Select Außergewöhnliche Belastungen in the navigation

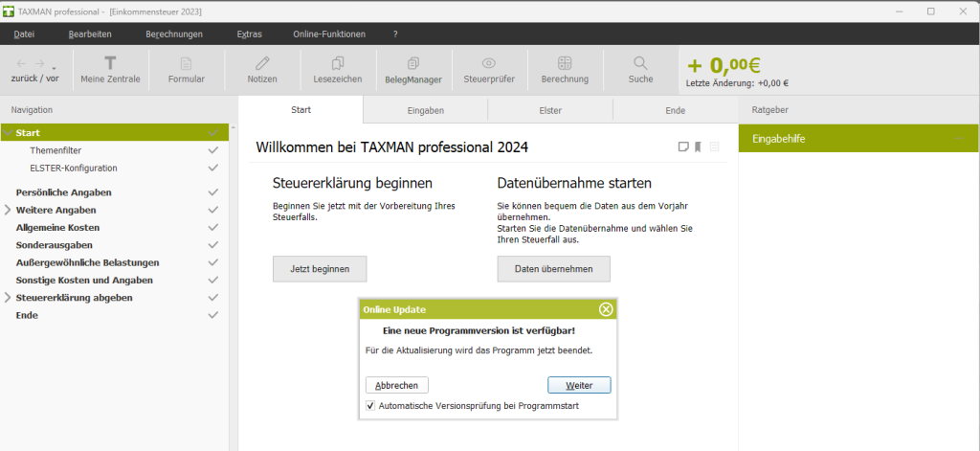87,262
